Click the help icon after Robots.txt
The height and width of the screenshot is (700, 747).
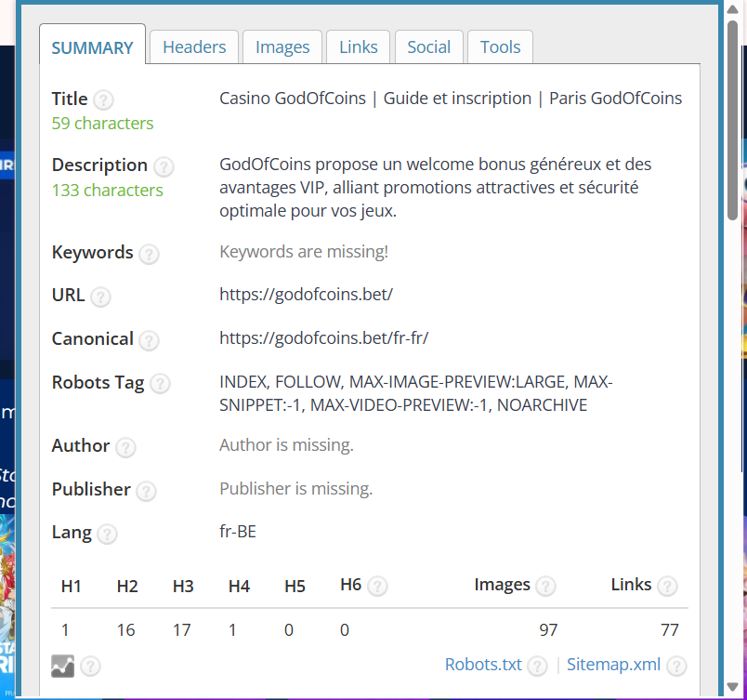coord(537,667)
